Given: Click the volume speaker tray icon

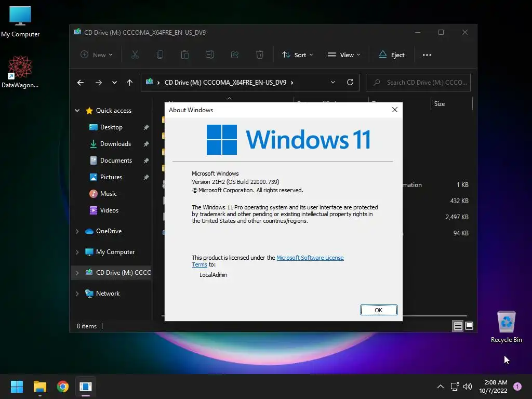Looking at the screenshot, I should [x=468, y=387].
